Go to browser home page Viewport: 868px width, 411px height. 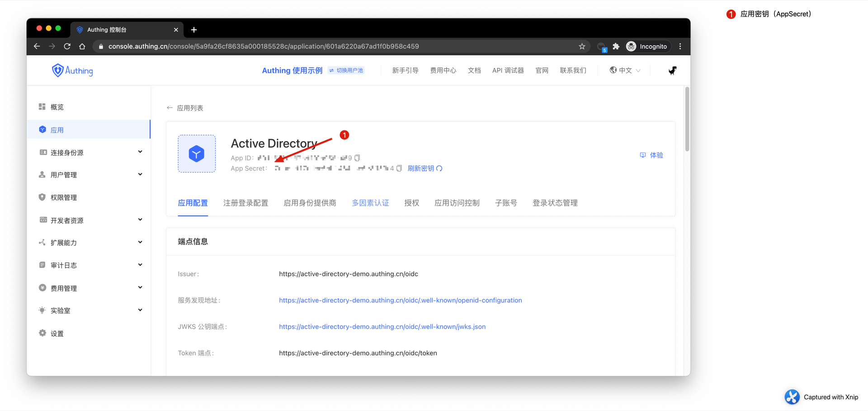[x=82, y=47]
